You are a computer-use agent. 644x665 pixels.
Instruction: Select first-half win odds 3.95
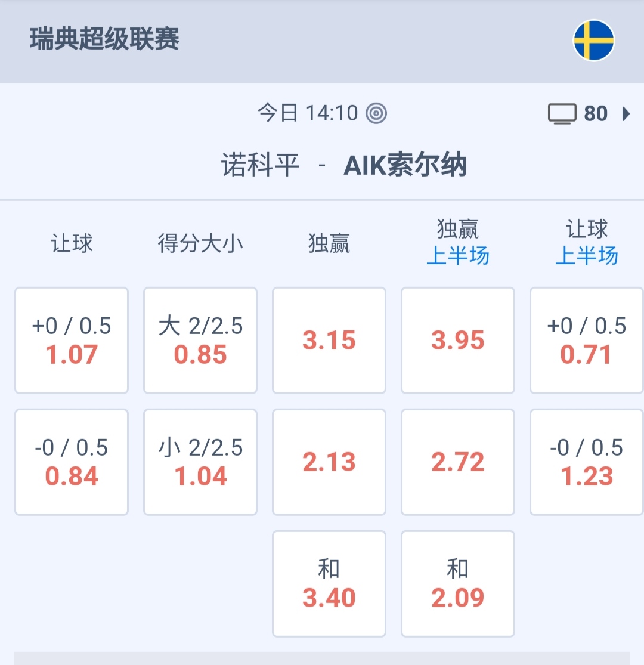point(458,341)
